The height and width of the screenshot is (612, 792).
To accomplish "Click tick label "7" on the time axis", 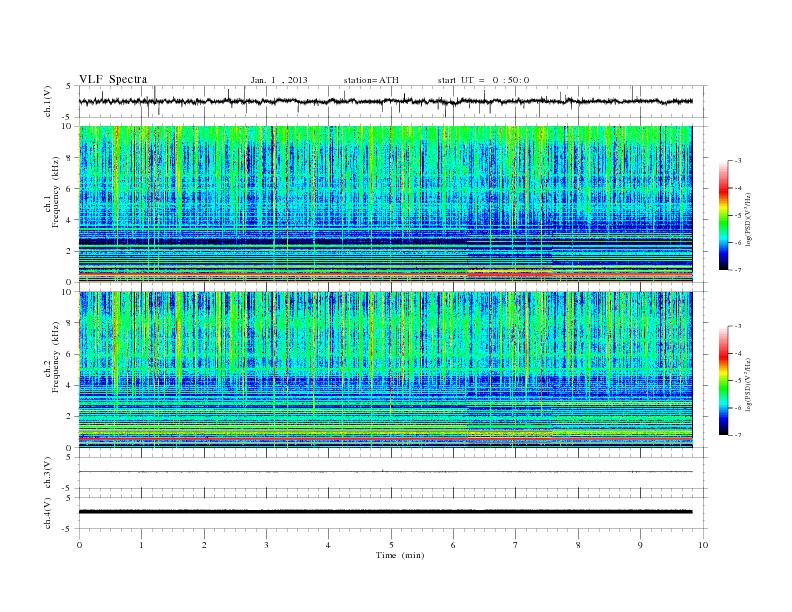I will coord(515,545).
